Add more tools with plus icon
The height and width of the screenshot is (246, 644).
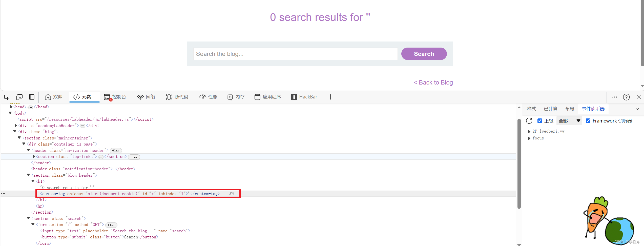click(330, 97)
